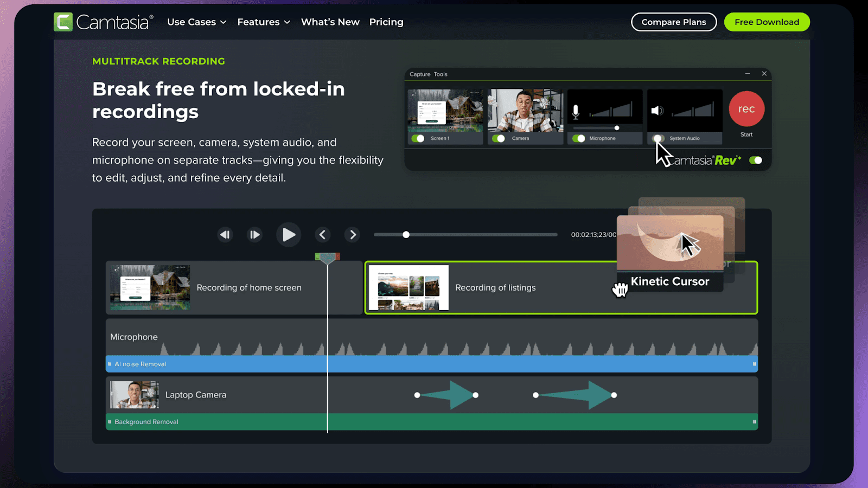Open the Features menu
868x488 pixels.
point(264,22)
